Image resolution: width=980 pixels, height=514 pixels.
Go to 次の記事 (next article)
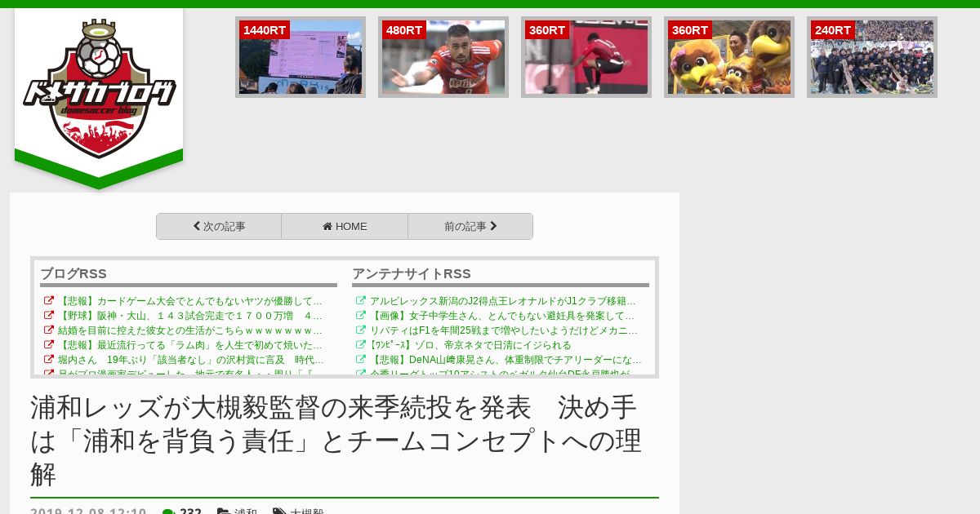[x=219, y=227]
